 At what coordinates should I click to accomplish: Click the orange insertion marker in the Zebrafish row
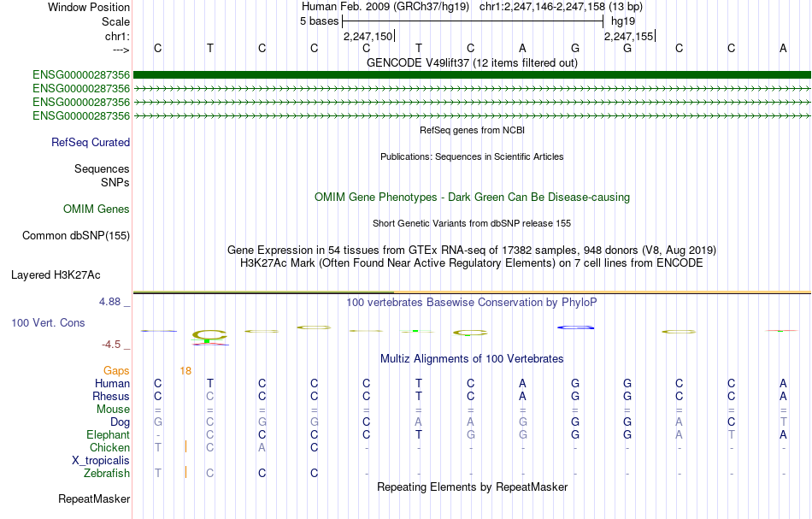tap(186, 472)
